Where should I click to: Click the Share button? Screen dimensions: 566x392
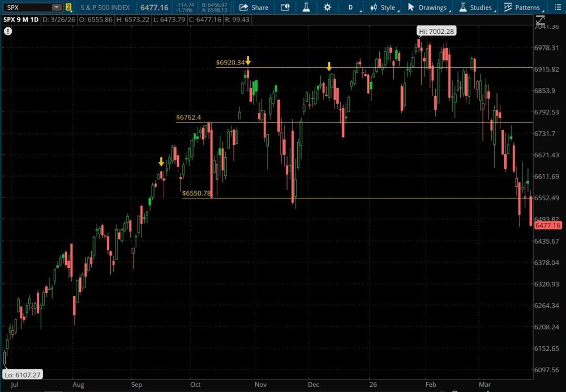coord(254,7)
